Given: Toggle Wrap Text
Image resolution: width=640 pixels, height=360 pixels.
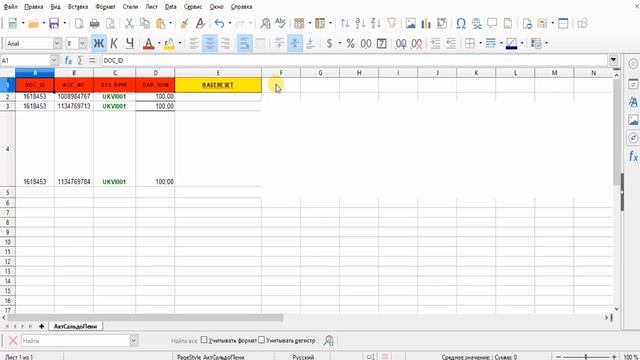Looking at the screenshot, I should coord(244,43).
